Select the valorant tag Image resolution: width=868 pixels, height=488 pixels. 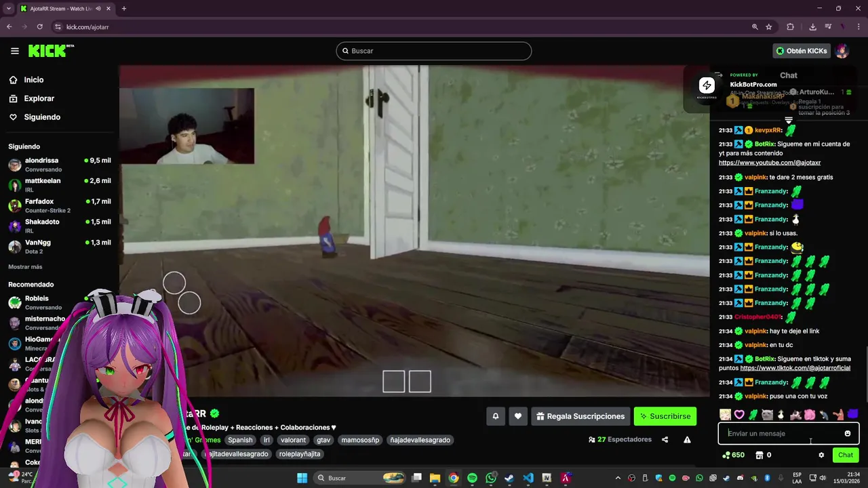pyautogui.click(x=293, y=440)
